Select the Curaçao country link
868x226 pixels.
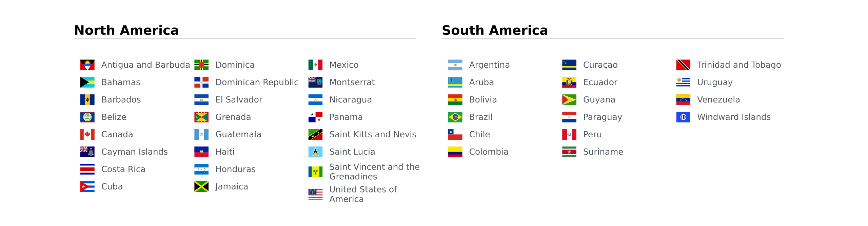(600, 65)
